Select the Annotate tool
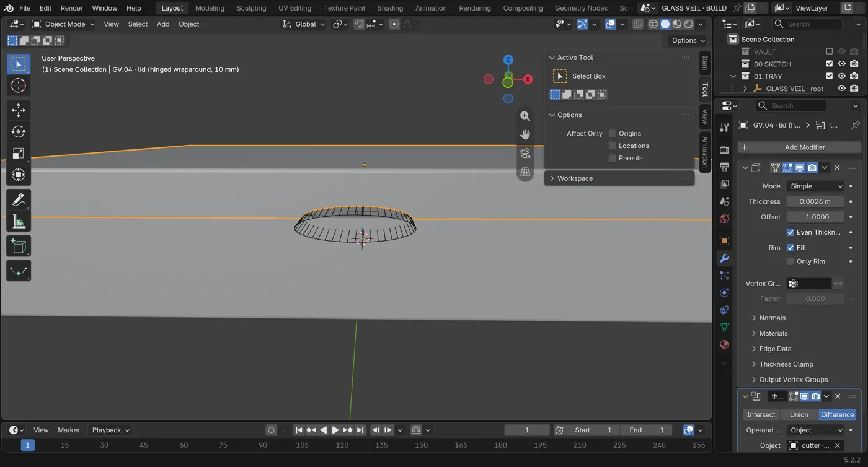The image size is (868, 467). click(x=19, y=200)
